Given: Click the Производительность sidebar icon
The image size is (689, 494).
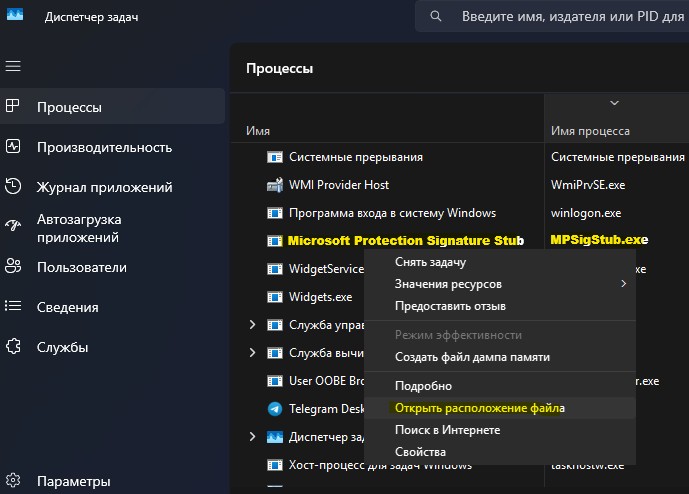Looking at the screenshot, I should point(13,146).
